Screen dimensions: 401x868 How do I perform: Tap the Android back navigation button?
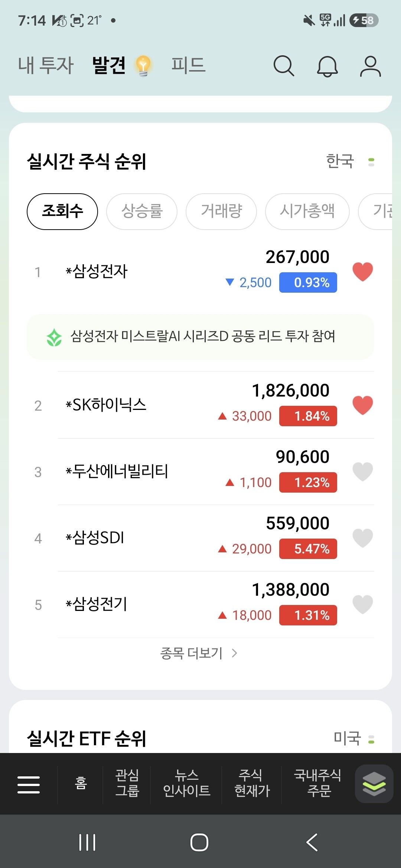tap(312, 842)
